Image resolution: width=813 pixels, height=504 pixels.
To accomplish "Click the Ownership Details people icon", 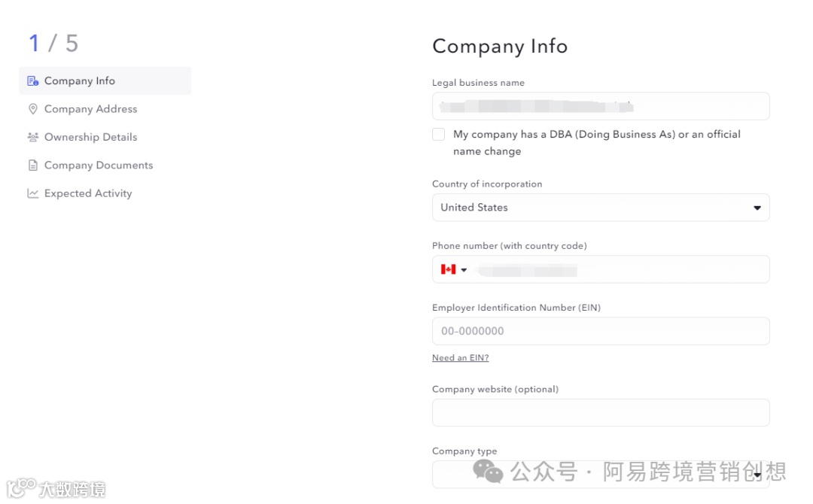I will pos(32,137).
